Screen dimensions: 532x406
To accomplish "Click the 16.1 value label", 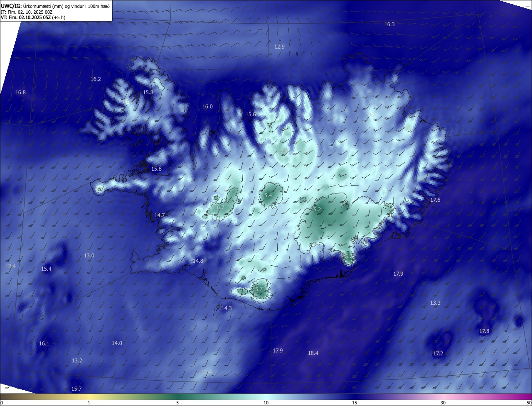I will pyautogui.click(x=44, y=344).
